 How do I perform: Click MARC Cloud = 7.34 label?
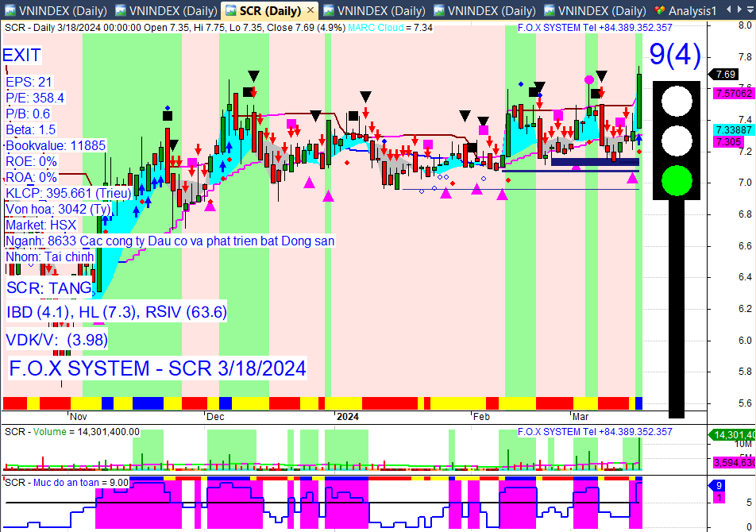pyautogui.click(x=390, y=28)
